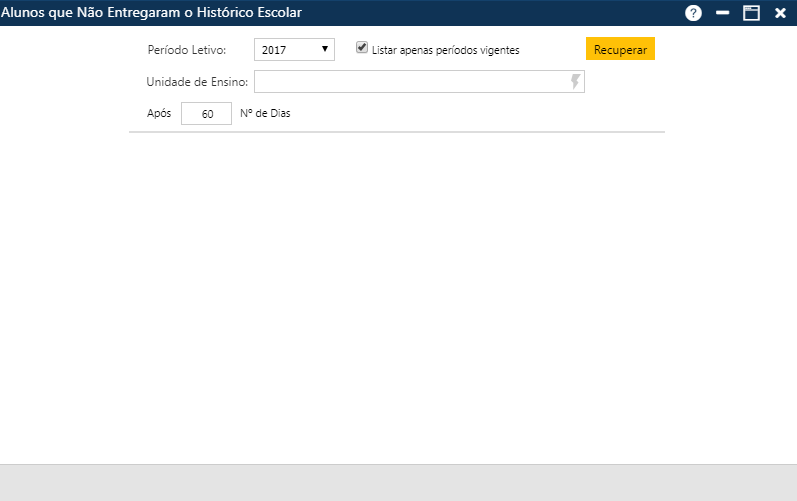Click the days input showing 60
Screen dimensions: 797x501
coord(207,114)
